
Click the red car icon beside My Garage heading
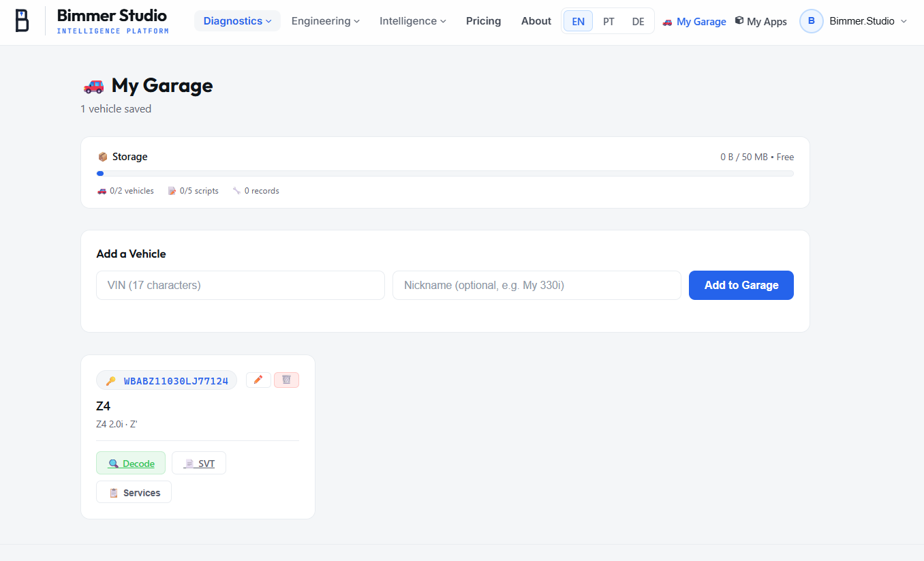click(x=93, y=86)
